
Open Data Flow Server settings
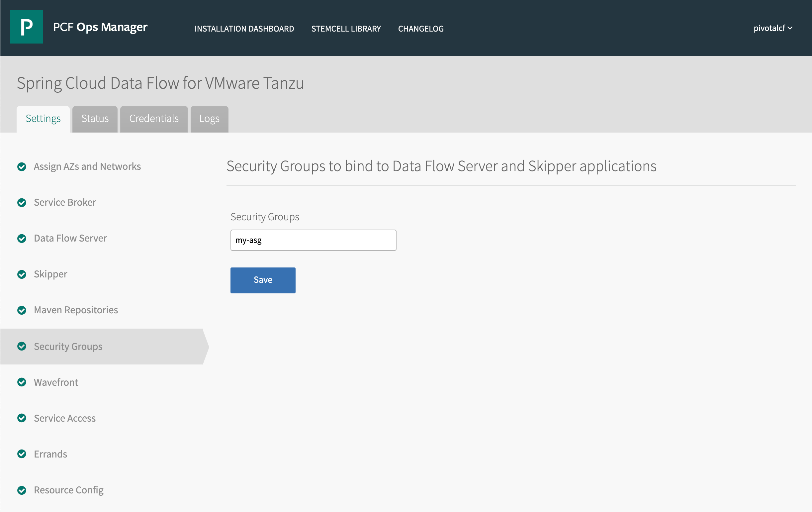pos(70,239)
